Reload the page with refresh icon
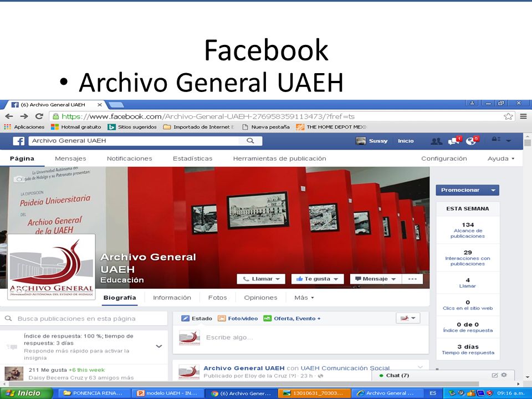532x399 pixels. point(39,116)
